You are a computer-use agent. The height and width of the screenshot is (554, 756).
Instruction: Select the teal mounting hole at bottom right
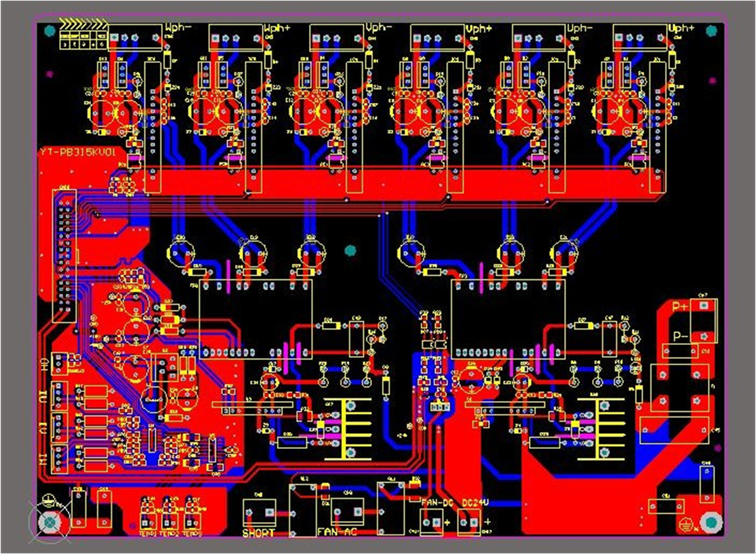click(712, 522)
